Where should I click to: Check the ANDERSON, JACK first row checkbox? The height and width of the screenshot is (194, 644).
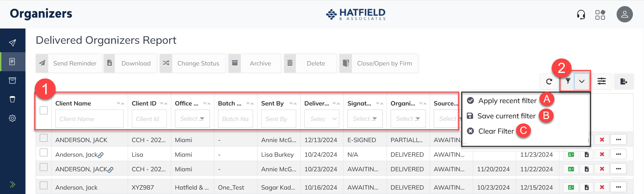pos(44,138)
